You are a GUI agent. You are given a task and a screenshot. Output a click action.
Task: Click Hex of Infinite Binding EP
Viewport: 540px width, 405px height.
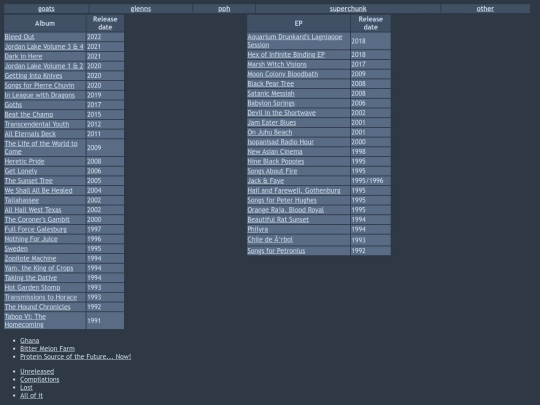point(286,54)
